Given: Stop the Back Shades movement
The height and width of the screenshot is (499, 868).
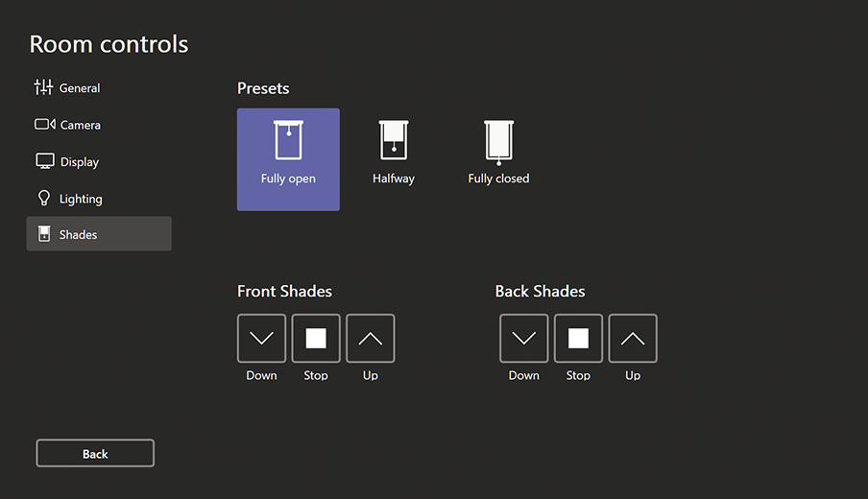Looking at the screenshot, I should [578, 339].
